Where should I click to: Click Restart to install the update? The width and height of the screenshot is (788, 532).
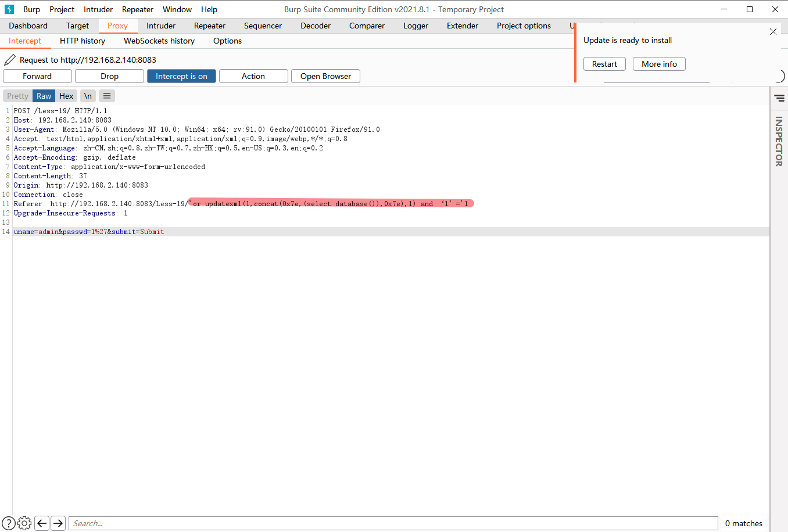(604, 64)
